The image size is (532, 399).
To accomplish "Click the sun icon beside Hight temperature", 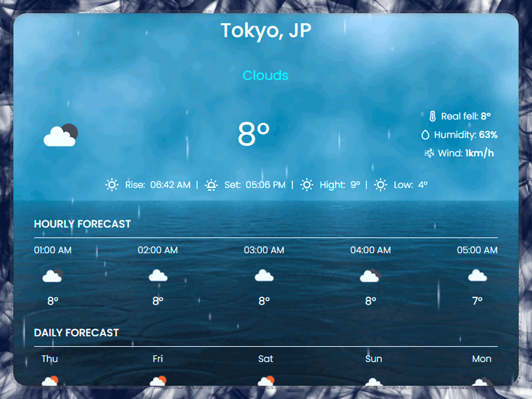I will click(306, 185).
